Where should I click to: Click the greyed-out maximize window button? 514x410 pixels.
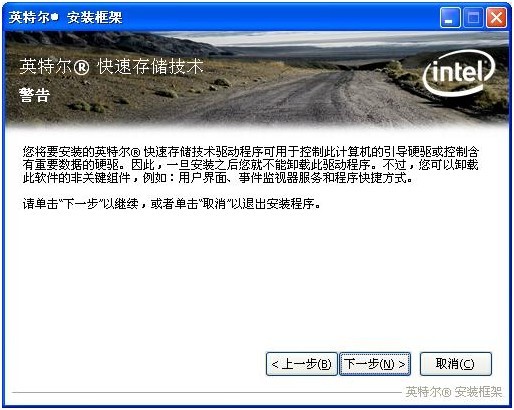pyautogui.click(x=473, y=18)
